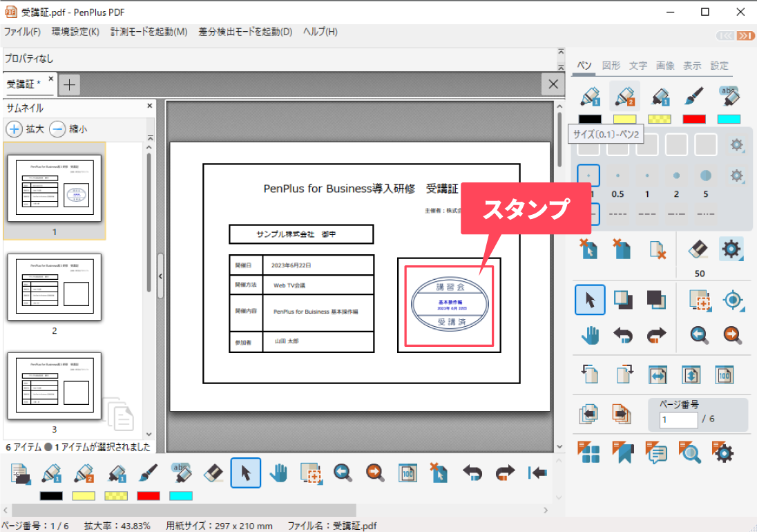The width and height of the screenshot is (757, 532).
Task: Click the color palette settings gear
Action: click(x=736, y=144)
